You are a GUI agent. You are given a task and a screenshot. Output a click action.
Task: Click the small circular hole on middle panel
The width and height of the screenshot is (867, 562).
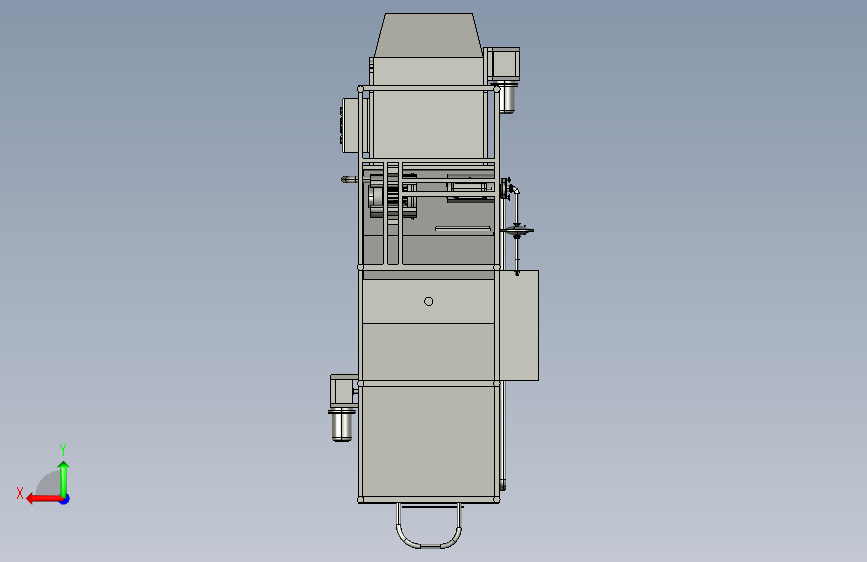click(x=429, y=301)
